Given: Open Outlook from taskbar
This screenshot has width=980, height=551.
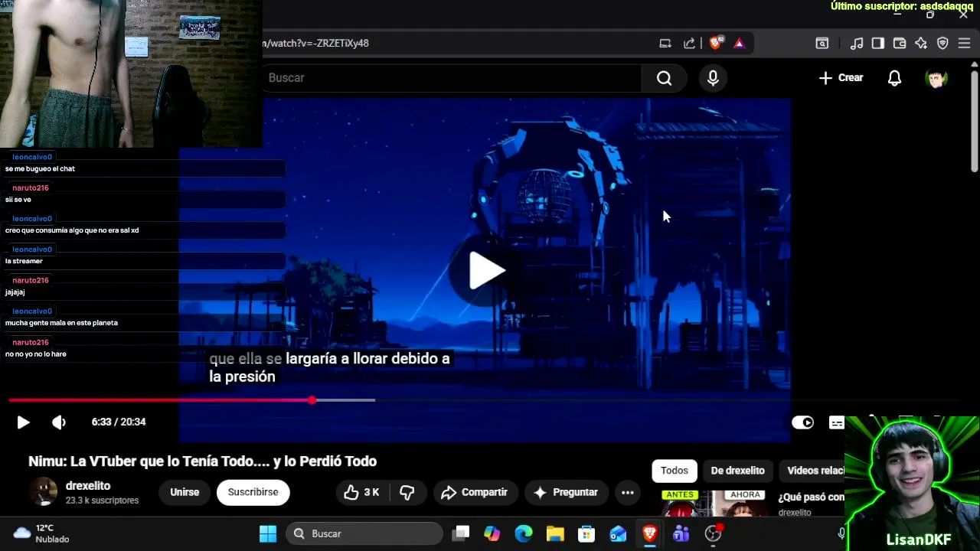Looking at the screenshot, I should [618, 533].
